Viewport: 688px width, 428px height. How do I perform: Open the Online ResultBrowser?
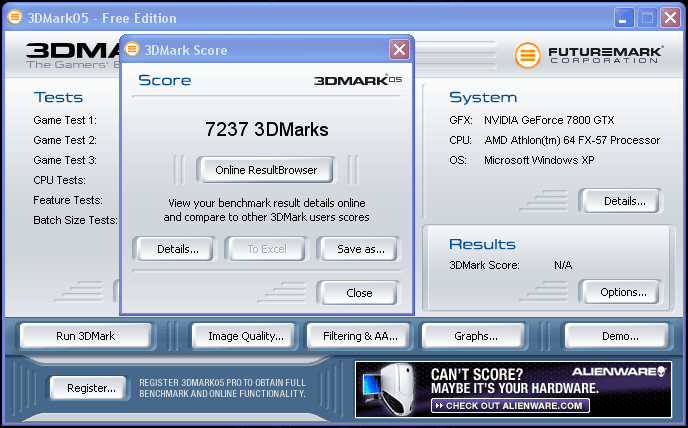click(266, 170)
